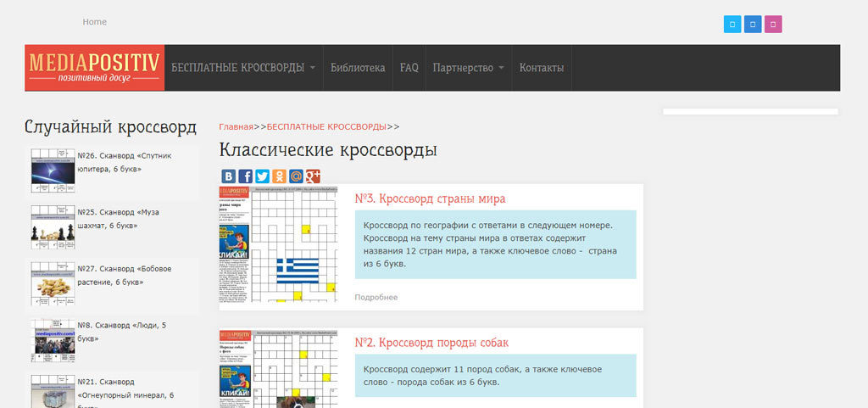Open the №2. Кроссворд породы собак title

(431, 343)
